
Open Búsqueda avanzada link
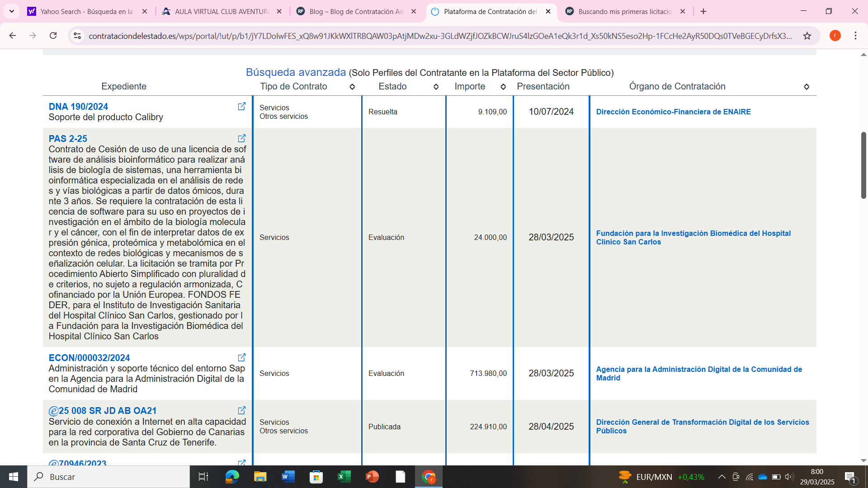coord(296,72)
